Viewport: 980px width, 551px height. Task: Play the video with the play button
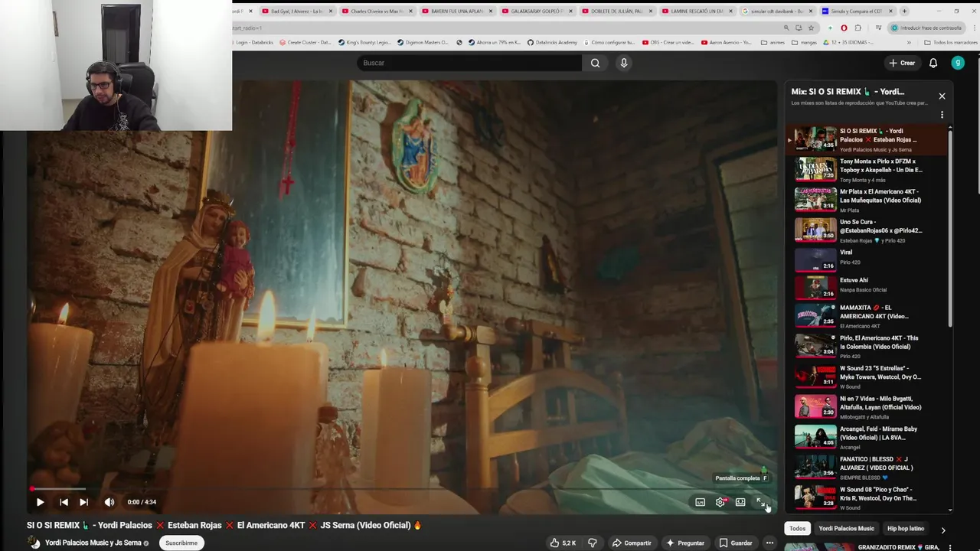coord(40,502)
